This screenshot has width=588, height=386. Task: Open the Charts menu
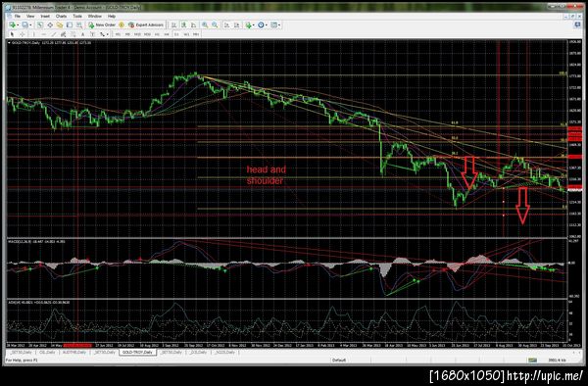pyautogui.click(x=61, y=16)
